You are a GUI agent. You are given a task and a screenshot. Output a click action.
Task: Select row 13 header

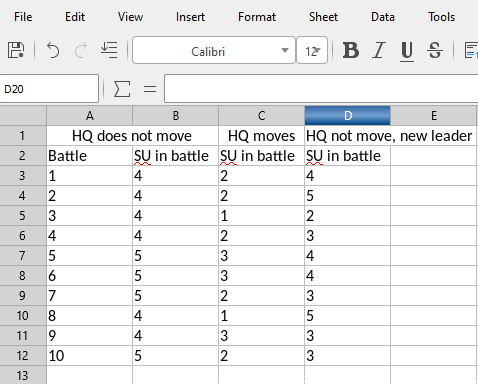pyautogui.click(x=23, y=375)
